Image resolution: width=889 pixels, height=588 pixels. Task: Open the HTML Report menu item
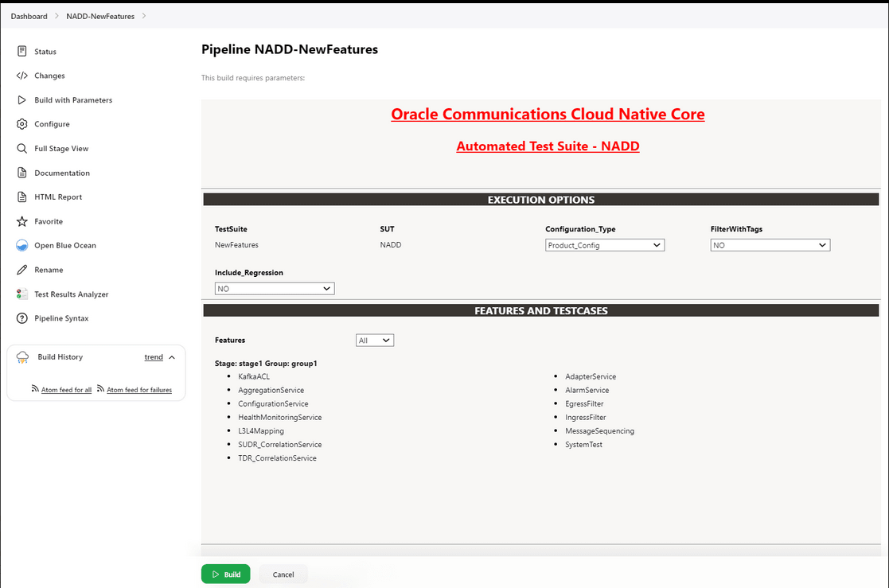click(x=58, y=197)
